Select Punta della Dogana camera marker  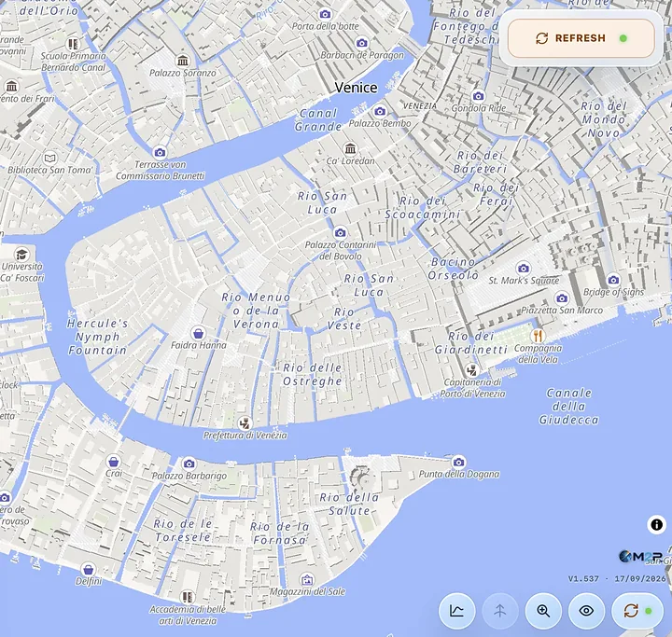(458, 462)
